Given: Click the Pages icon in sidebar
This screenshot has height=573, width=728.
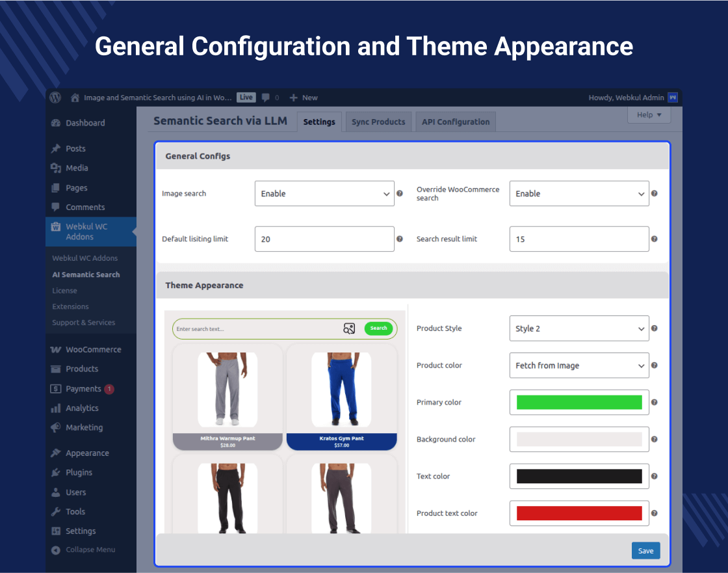Looking at the screenshot, I should 56,188.
